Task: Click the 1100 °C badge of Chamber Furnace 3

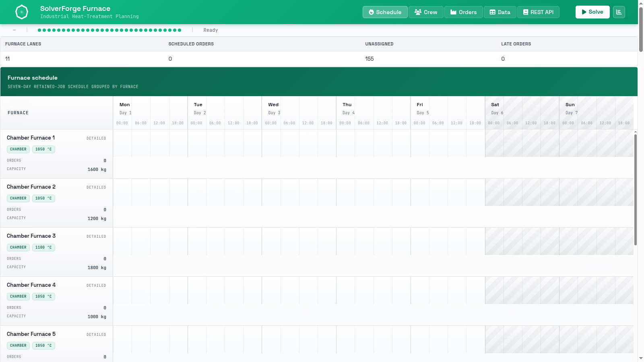Action: coord(43,247)
